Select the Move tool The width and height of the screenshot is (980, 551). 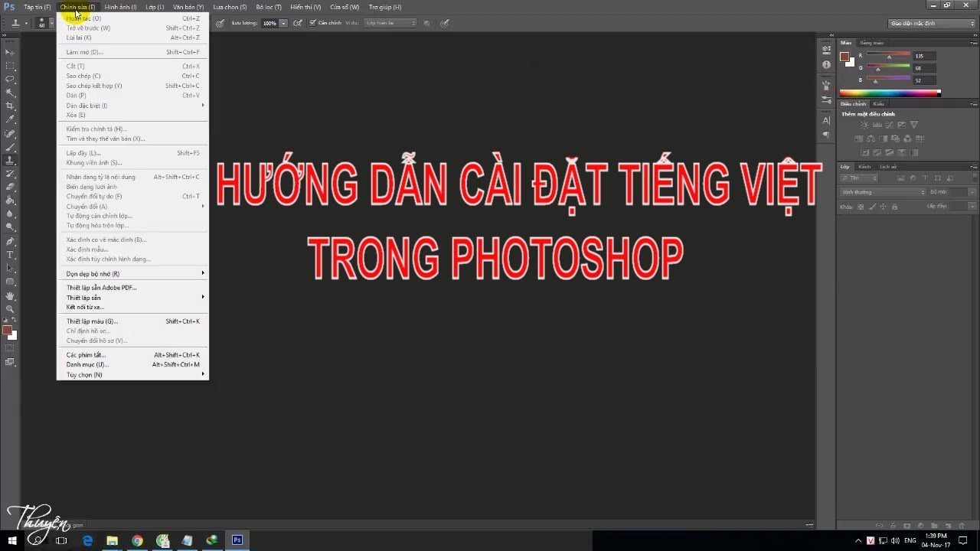coord(11,51)
